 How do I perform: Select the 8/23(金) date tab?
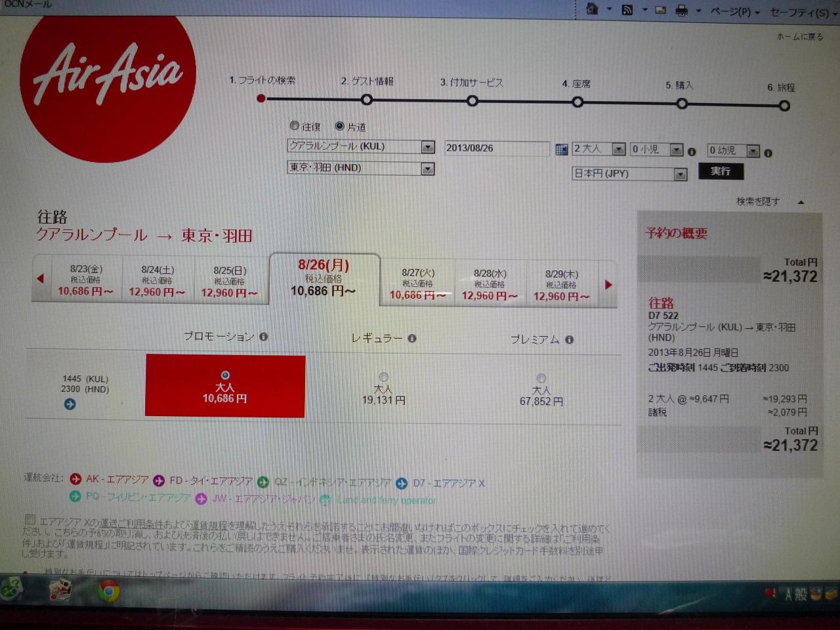(86, 280)
